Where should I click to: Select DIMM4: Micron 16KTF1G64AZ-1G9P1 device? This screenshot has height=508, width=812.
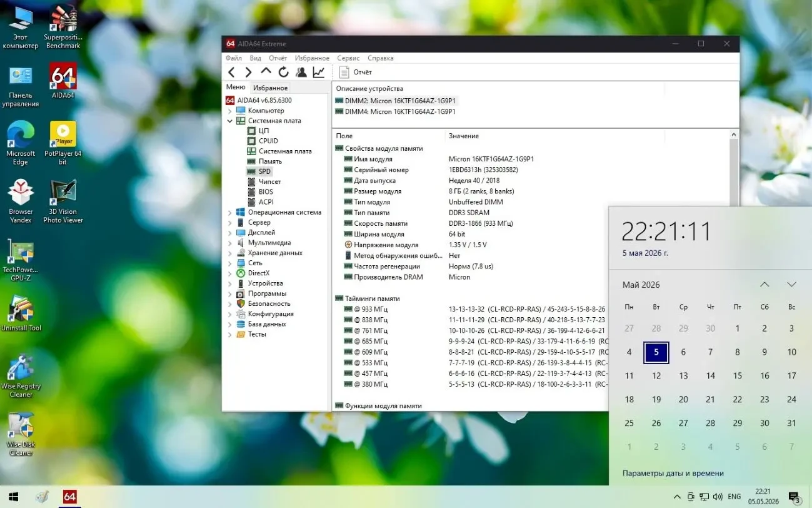[x=396, y=111]
